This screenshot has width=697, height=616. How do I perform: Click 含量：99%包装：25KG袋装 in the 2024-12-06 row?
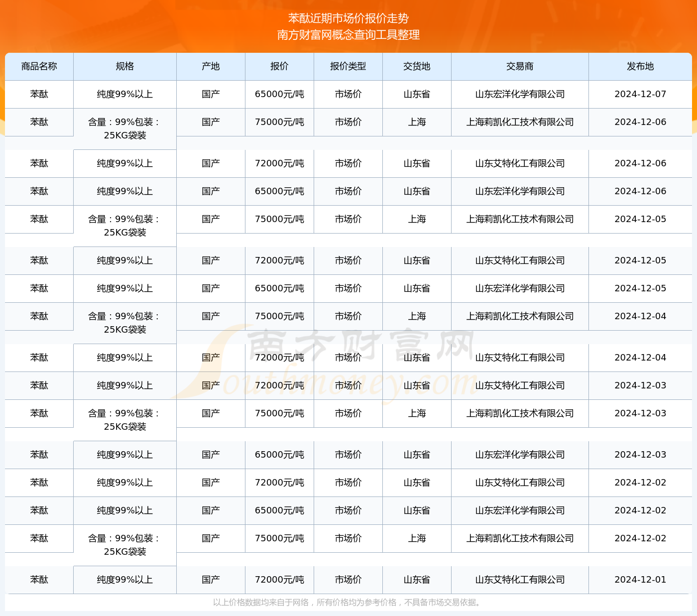coord(125,128)
